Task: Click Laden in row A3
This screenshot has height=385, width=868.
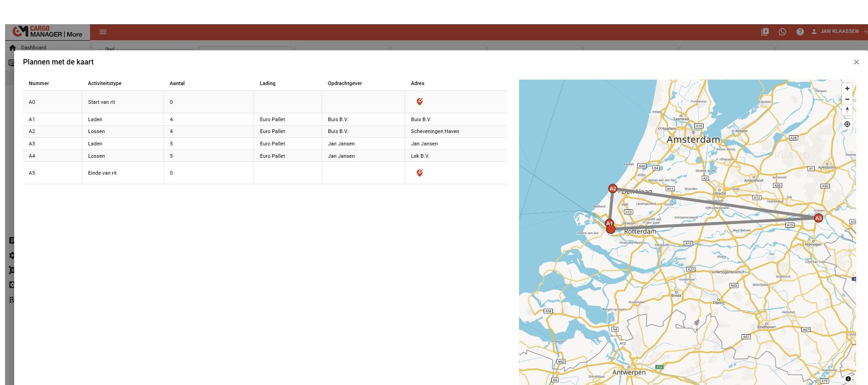Action: 95,144
